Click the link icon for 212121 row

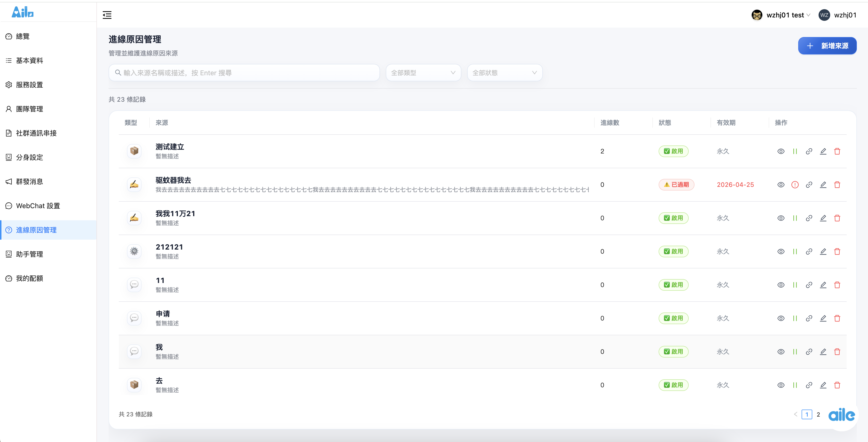pyautogui.click(x=809, y=251)
